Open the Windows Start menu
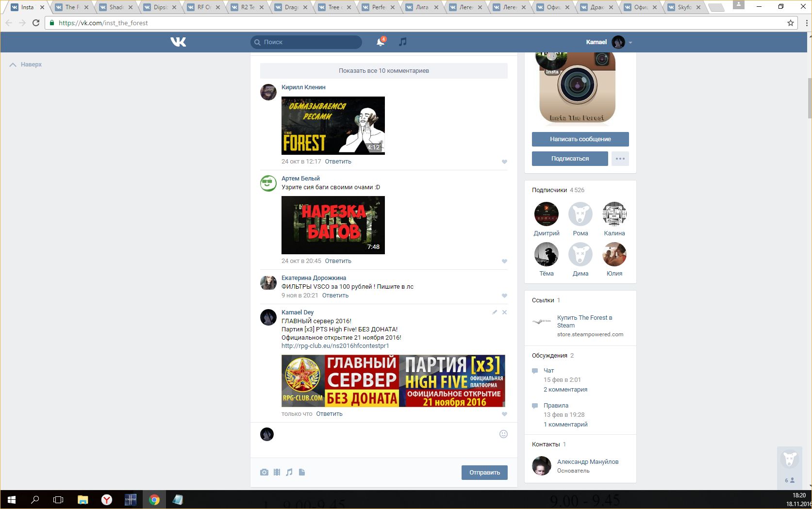Viewport: 812px width, 509px height. (x=12, y=499)
